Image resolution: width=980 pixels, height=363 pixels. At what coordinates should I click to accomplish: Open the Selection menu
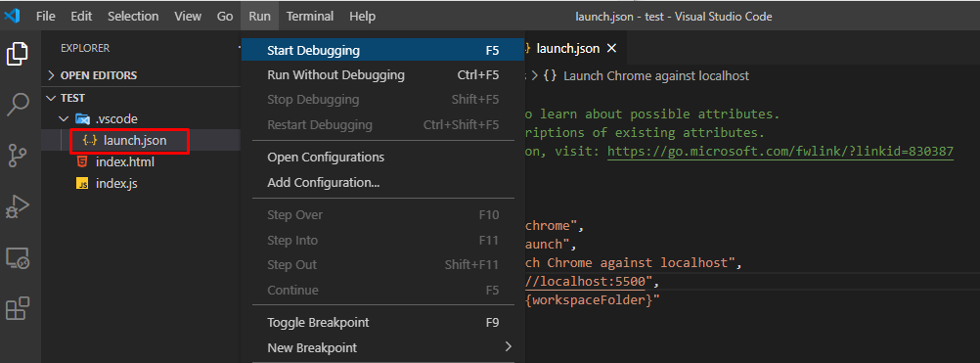(132, 17)
